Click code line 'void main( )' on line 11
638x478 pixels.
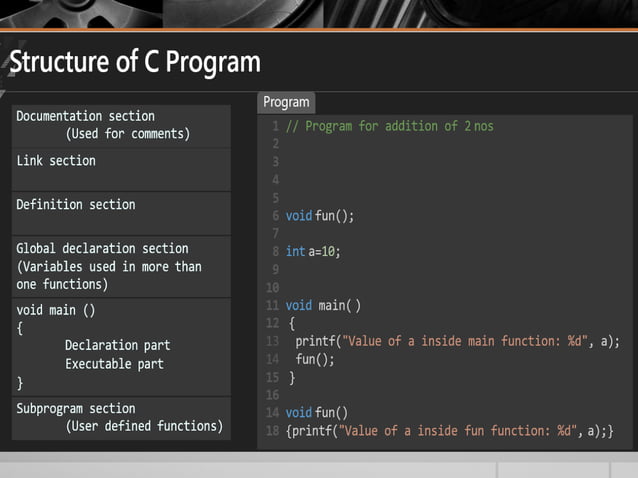tap(323, 305)
